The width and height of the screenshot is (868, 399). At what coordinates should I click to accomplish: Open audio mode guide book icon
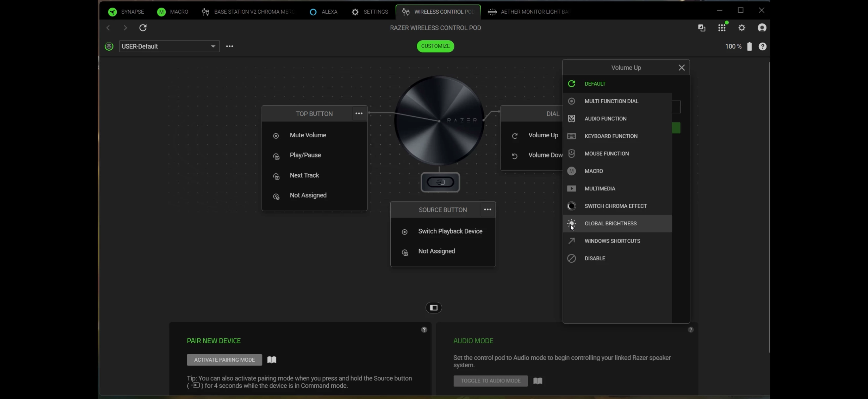click(538, 381)
